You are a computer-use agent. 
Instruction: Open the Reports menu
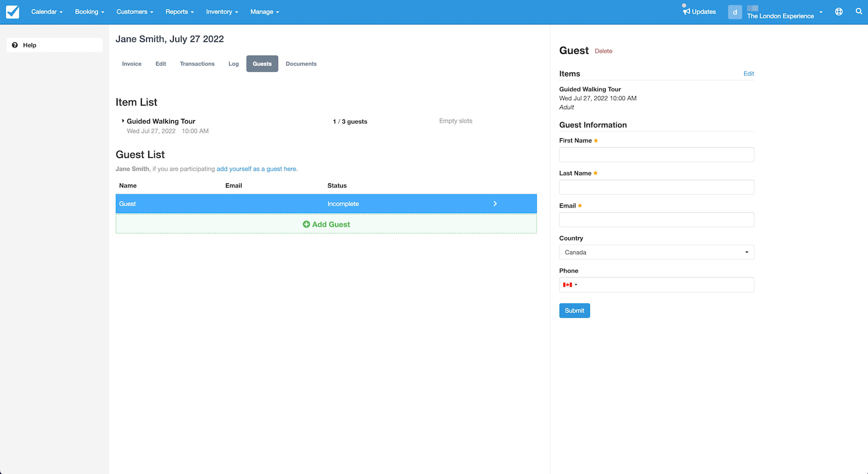click(180, 12)
